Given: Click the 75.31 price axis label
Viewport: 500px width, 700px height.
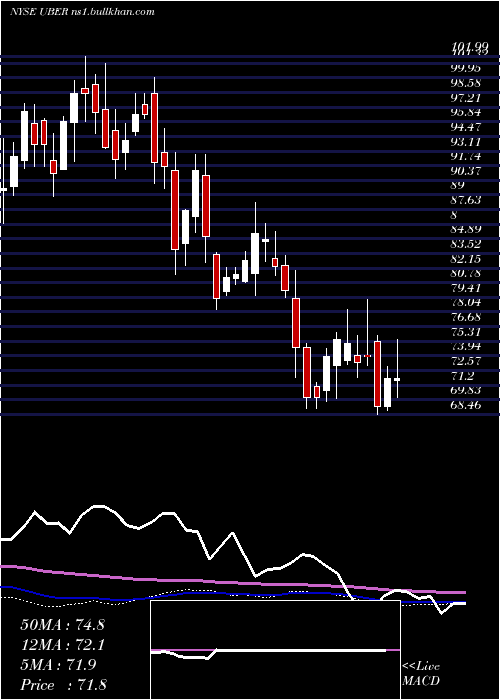Looking at the screenshot, I should point(466,332).
